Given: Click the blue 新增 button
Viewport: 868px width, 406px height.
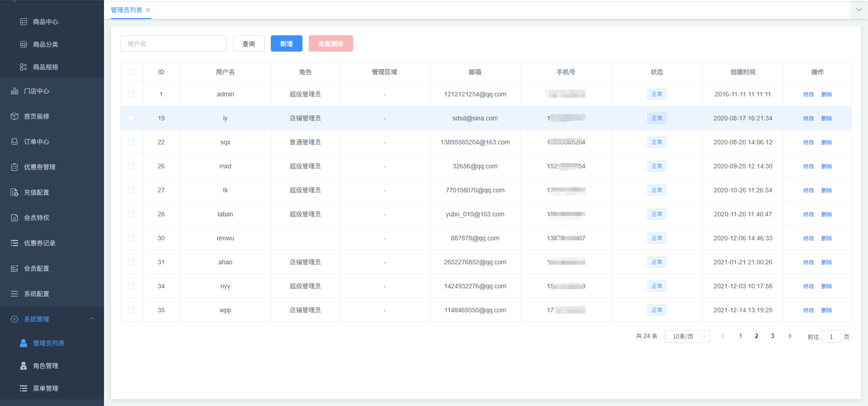Looking at the screenshot, I should [x=286, y=43].
